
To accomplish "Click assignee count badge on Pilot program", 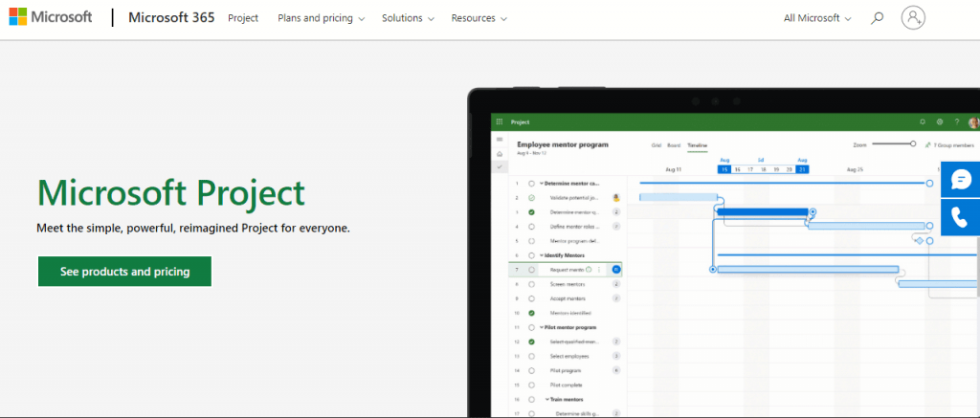I will (616, 370).
